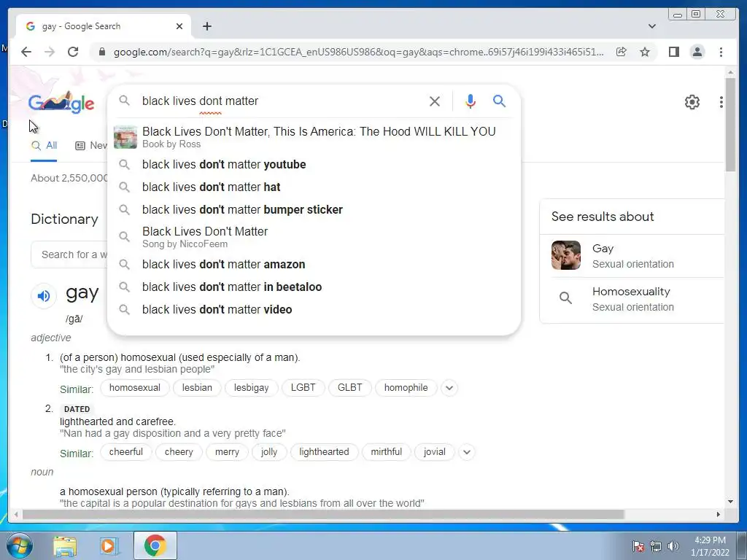Click the Search for a word field
This screenshot has height=560, width=747.
point(69,254)
